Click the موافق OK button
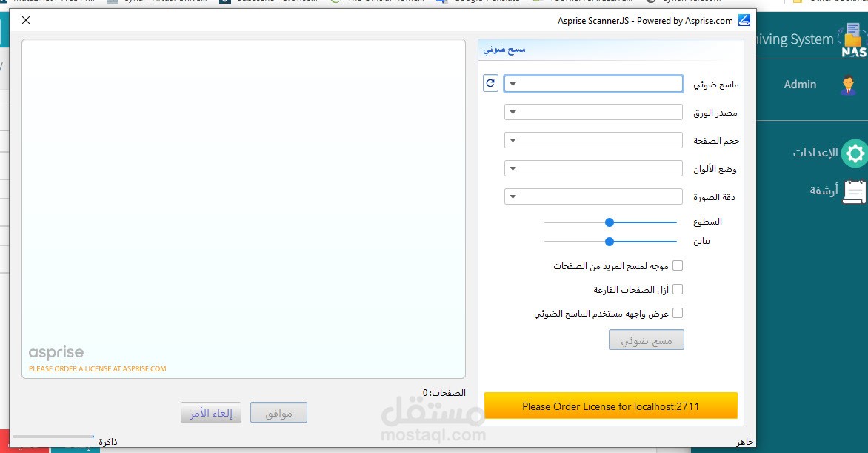 [x=278, y=412]
